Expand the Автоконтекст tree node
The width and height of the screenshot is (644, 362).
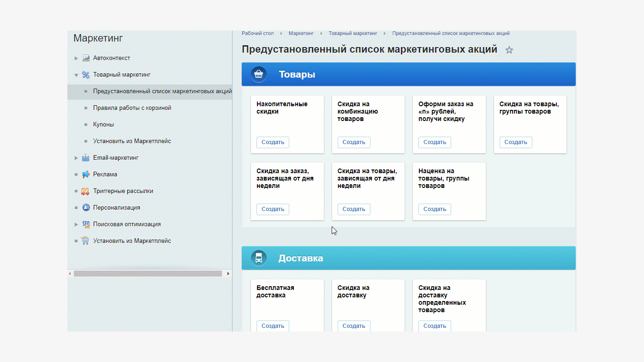coord(76,58)
